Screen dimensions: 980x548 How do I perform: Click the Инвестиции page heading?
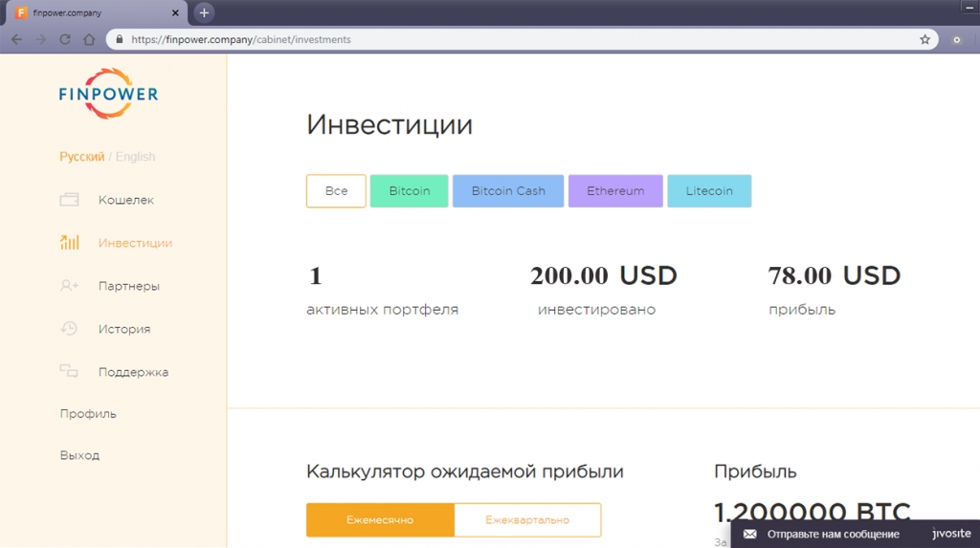click(x=390, y=124)
